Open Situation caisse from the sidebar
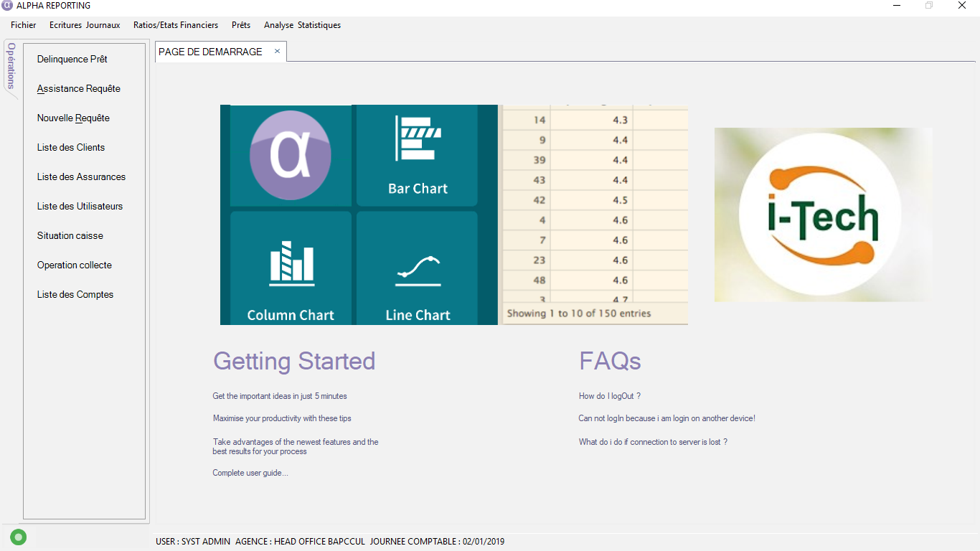This screenshot has height=551, width=980. coord(70,235)
